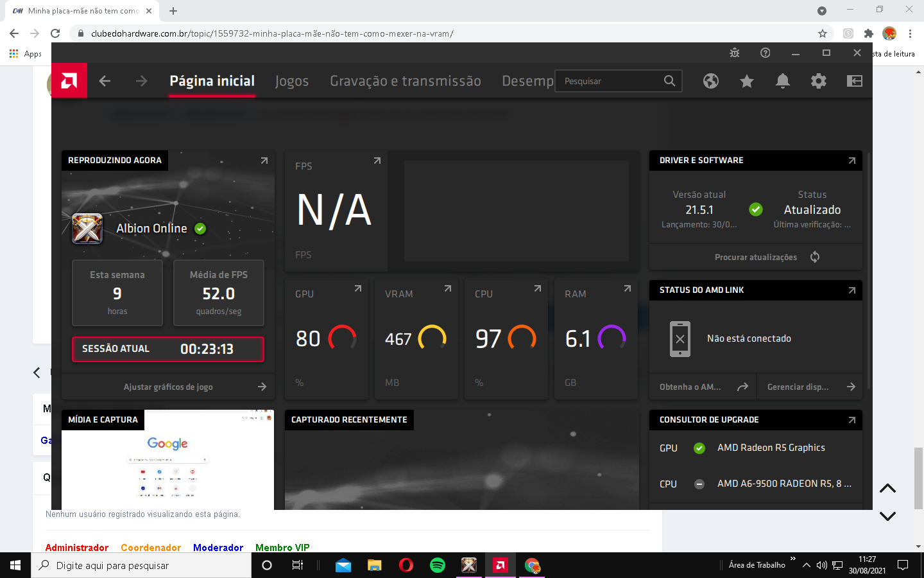Image resolution: width=924 pixels, height=578 pixels.
Task: Switch to the Jogos tab
Action: tap(292, 81)
